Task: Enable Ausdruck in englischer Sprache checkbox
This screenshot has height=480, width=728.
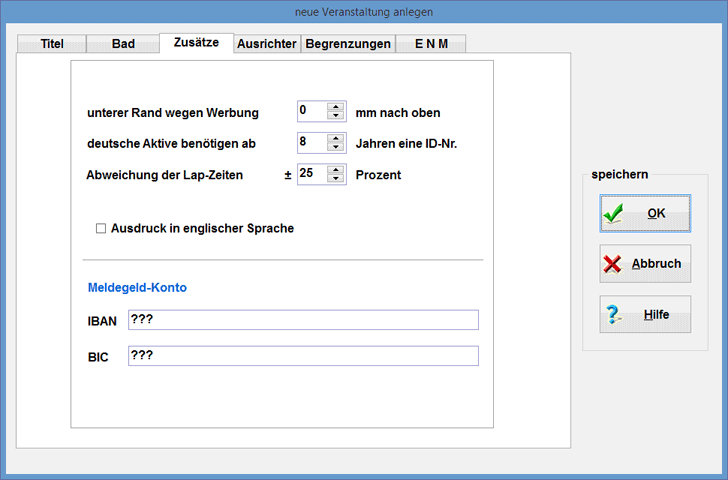Action: [100, 229]
